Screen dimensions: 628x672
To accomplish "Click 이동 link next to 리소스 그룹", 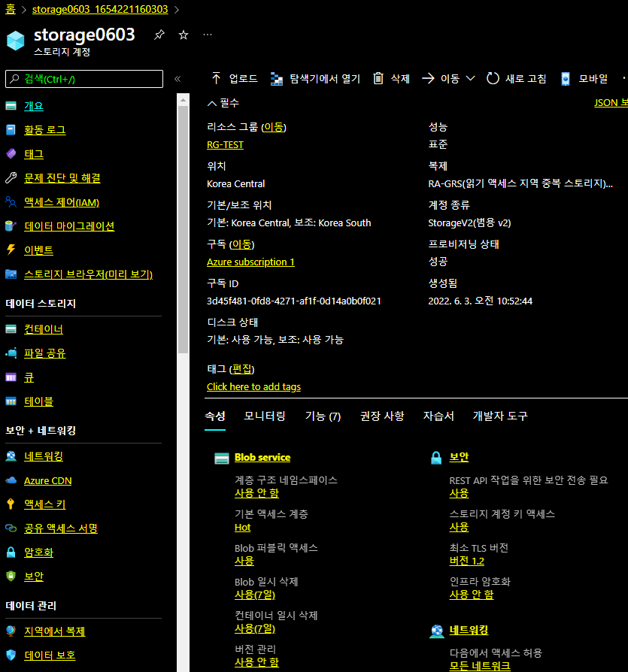I will tap(274, 127).
